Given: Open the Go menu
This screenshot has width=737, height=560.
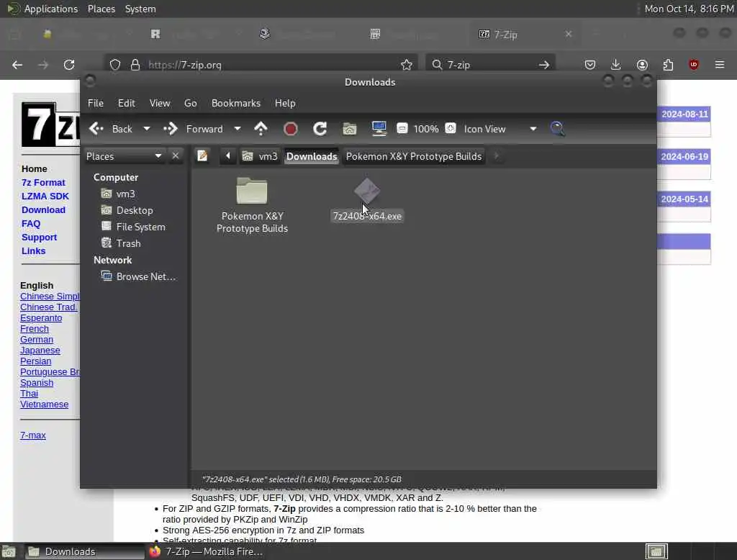Looking at the screenshot, I should pos(190,103).
